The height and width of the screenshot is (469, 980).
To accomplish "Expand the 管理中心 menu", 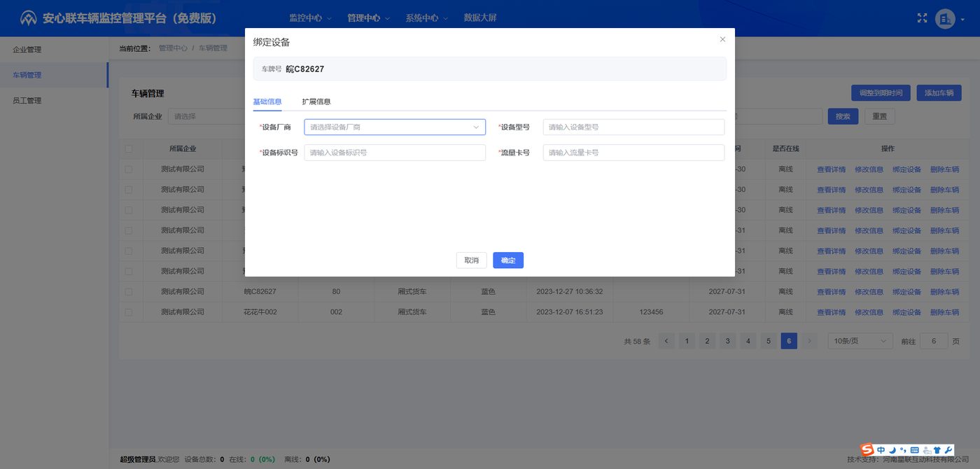I will tap(368, 18).
